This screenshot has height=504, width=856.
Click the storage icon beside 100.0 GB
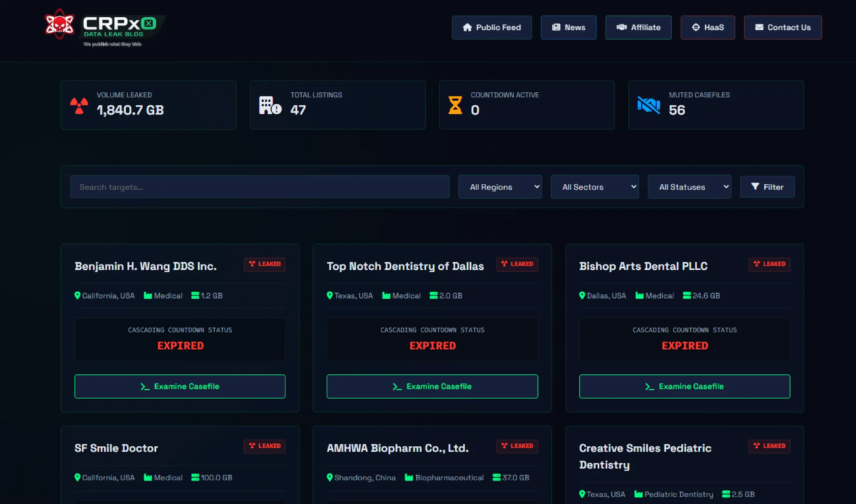[195, 477]
